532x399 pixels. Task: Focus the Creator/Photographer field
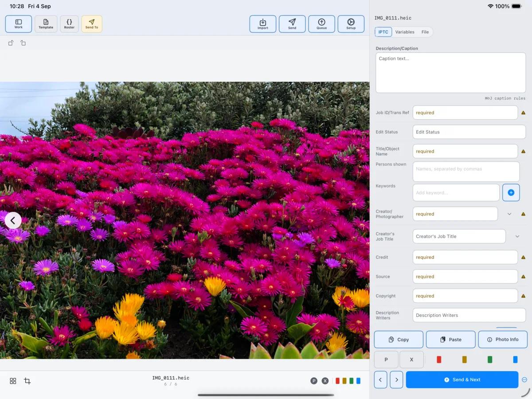point(455,214)
